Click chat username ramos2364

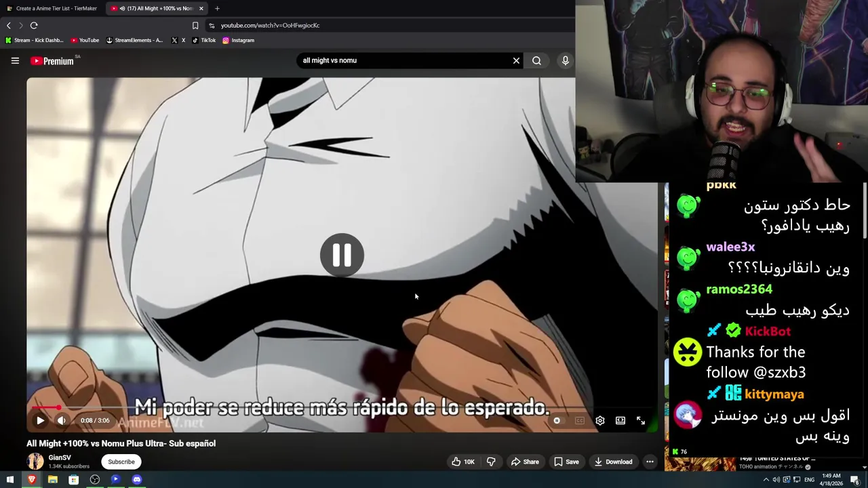[739, 289]
